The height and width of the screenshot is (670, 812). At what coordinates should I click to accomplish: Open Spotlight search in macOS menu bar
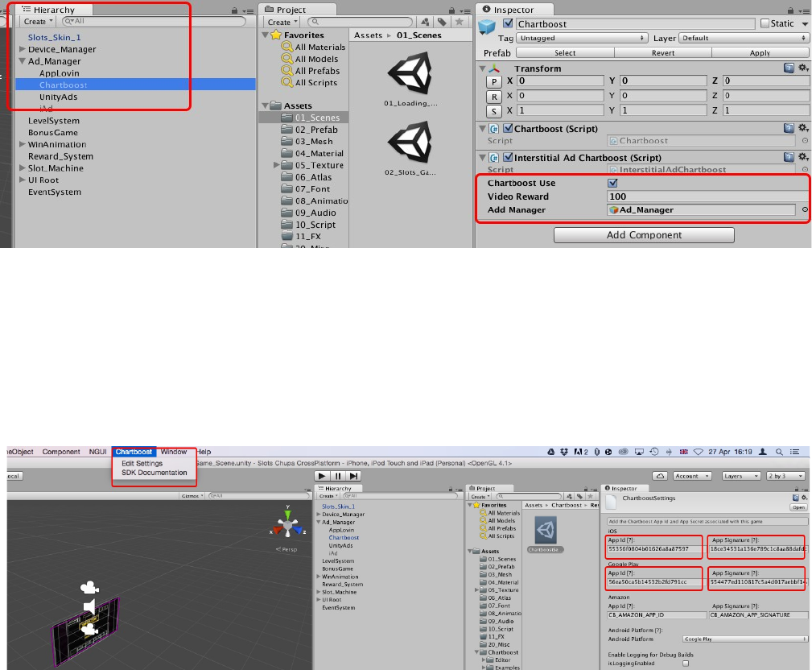[779, 452]
